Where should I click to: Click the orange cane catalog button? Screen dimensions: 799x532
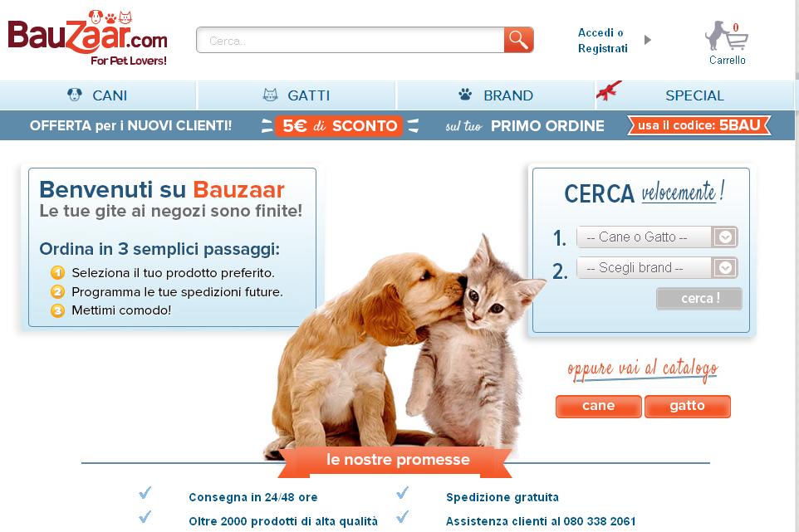[x=598, y=406]
